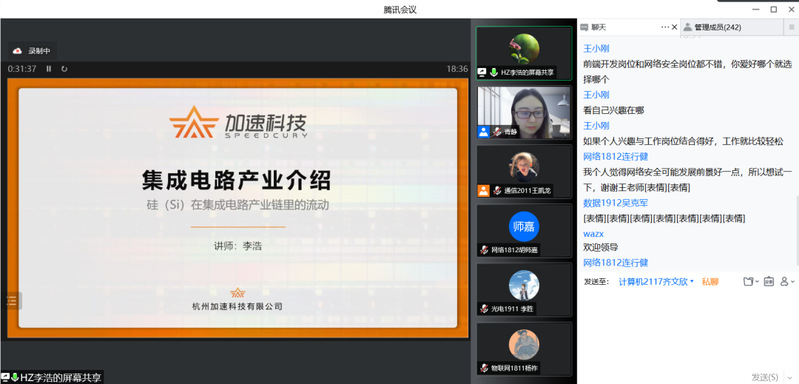Pause the recording timer

(x=49, y=69)
